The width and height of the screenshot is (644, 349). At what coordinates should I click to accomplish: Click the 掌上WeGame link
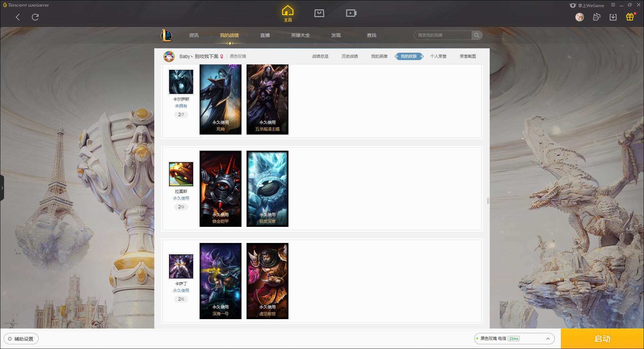pyautogui.click(x=587, y=5)
